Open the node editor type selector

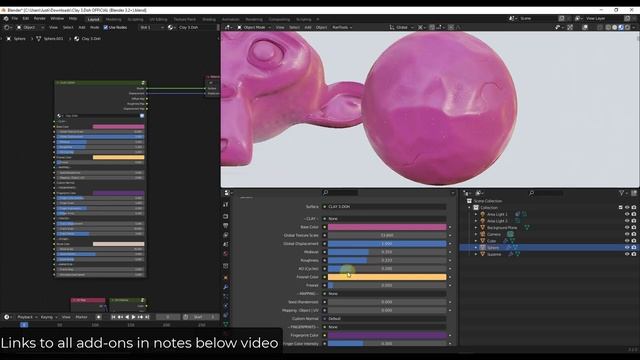click(7, 27)
